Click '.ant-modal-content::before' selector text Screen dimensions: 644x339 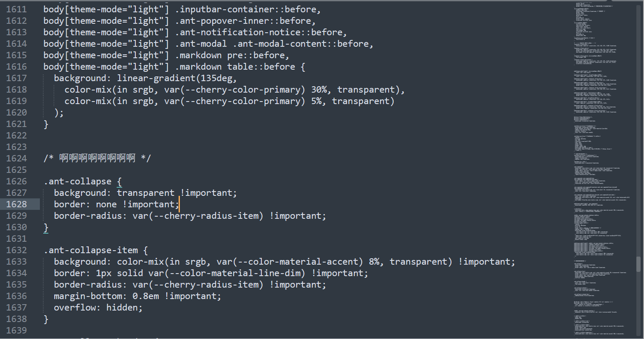click(x=300, y=44)
